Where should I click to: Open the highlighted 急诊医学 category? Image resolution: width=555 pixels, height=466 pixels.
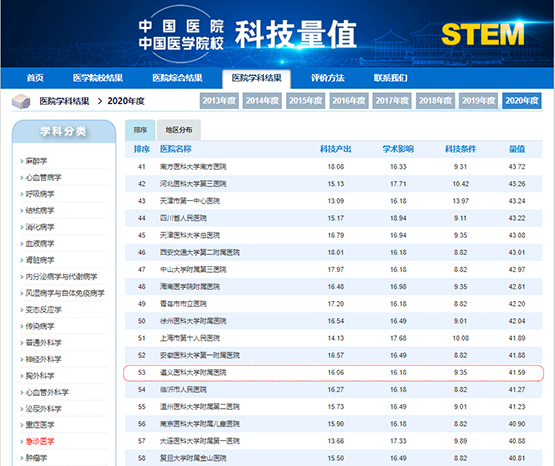point(40,441)
